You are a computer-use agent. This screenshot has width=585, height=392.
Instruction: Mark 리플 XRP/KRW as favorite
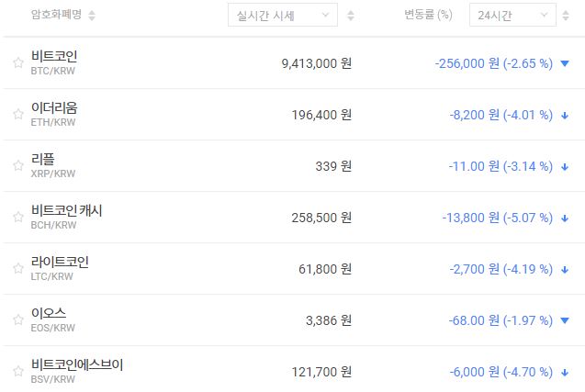[17, 166]
